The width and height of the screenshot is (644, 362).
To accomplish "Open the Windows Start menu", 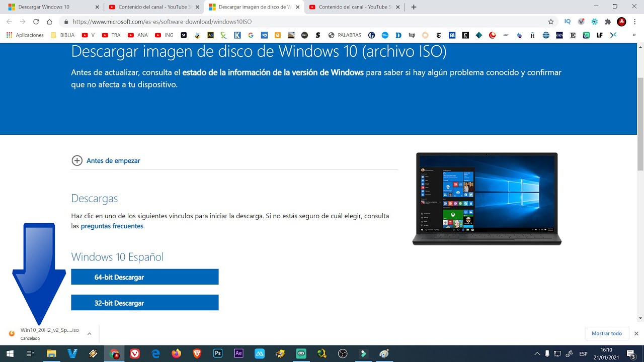I will coord(10,353).
